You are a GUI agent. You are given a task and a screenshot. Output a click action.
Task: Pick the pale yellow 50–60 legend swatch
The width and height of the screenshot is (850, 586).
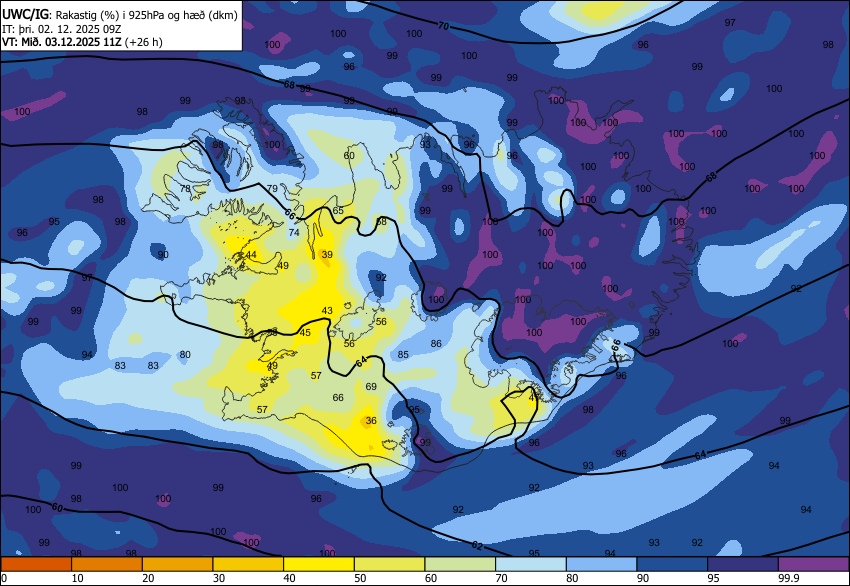coord(390,564)
